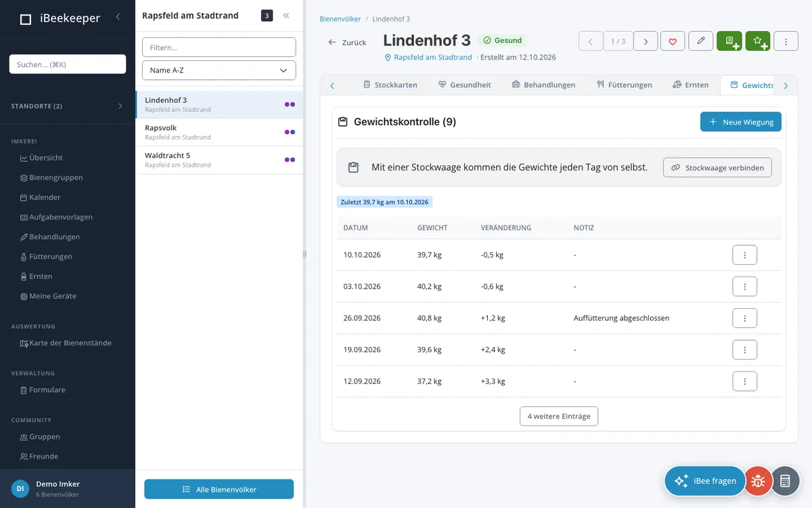Collapse the iBeekeeper sidebar

click(x=118, y=17)
